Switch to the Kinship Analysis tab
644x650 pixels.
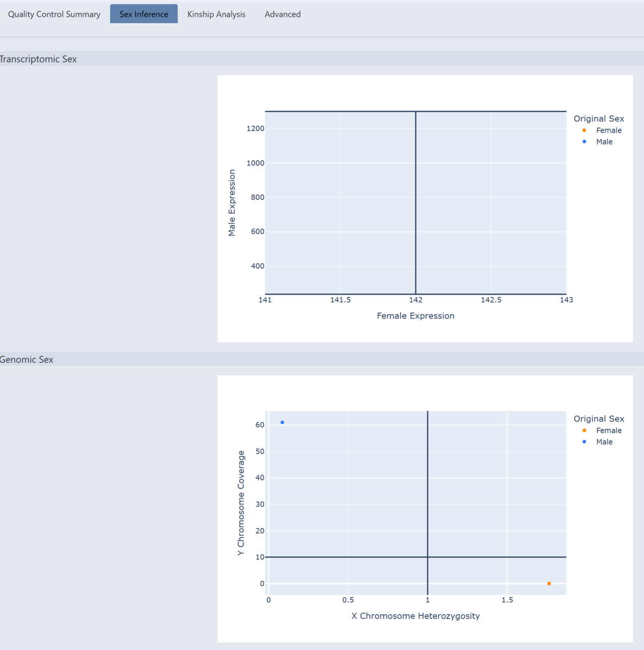(216, 14)
